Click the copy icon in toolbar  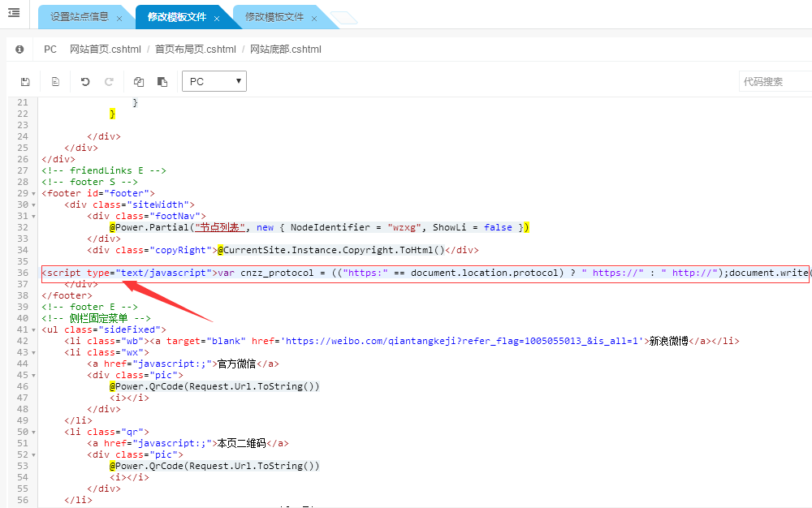(x=139, y=82)
